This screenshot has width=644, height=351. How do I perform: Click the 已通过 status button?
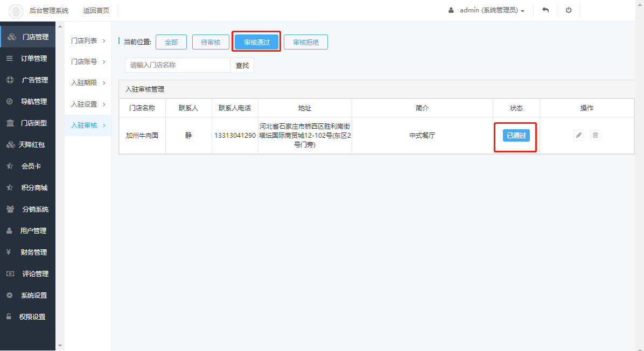click(x=516, y=135)
